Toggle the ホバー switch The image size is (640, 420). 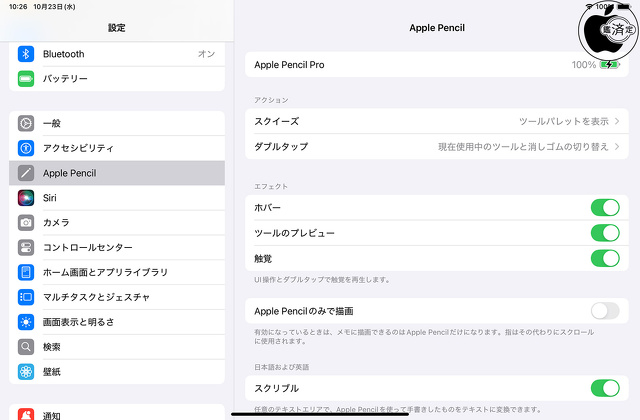[605, 207]
